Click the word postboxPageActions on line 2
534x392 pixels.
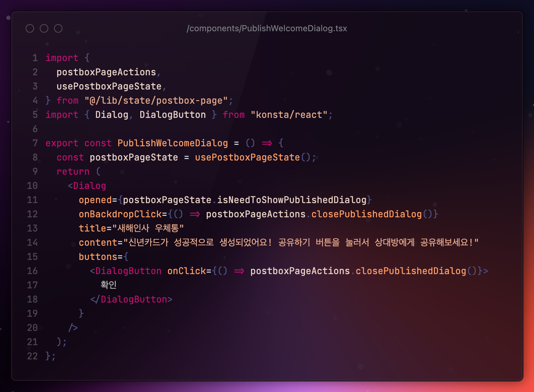point(106,72)
